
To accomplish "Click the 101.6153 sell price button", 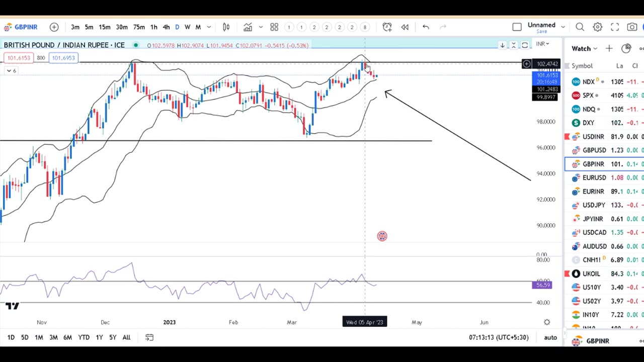I will click(x=19, y=58).
